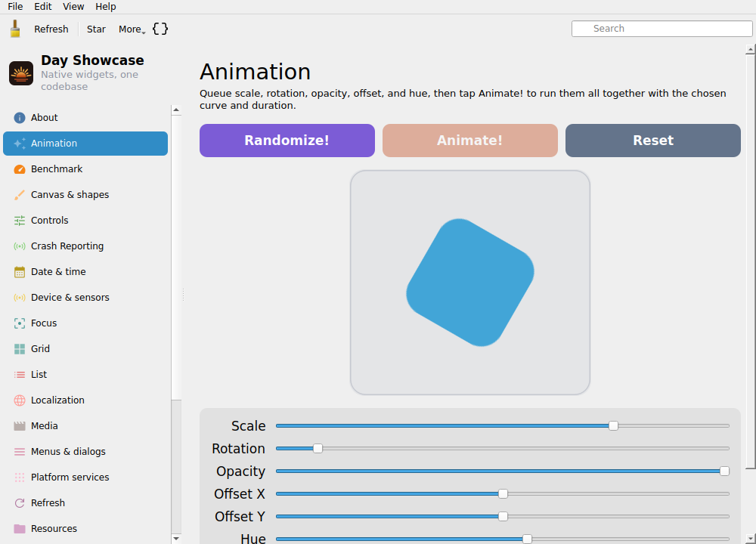
Task: Open Date & time page
Action: click(85, 272)
